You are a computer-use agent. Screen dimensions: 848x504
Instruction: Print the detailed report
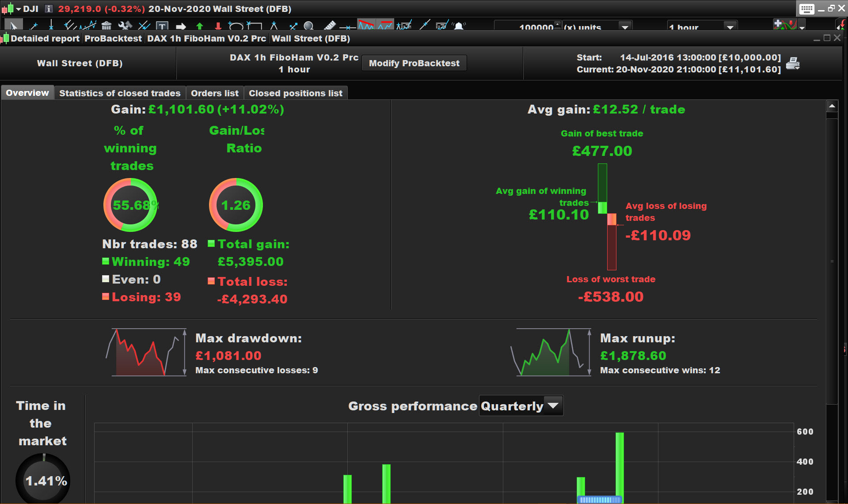793,64
